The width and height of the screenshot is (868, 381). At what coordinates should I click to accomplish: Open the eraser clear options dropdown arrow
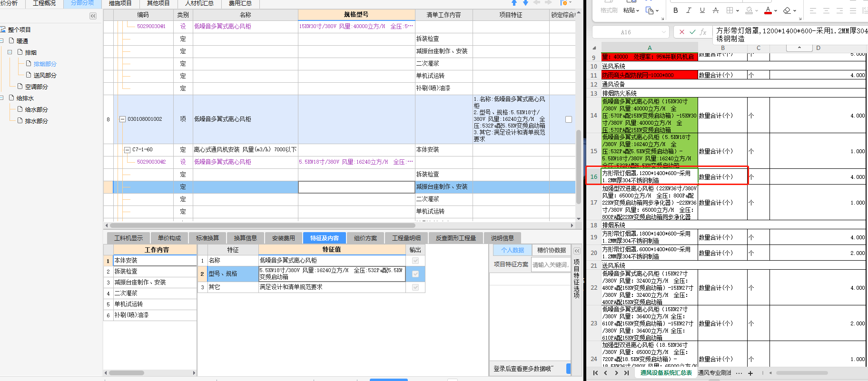[794, 10]
